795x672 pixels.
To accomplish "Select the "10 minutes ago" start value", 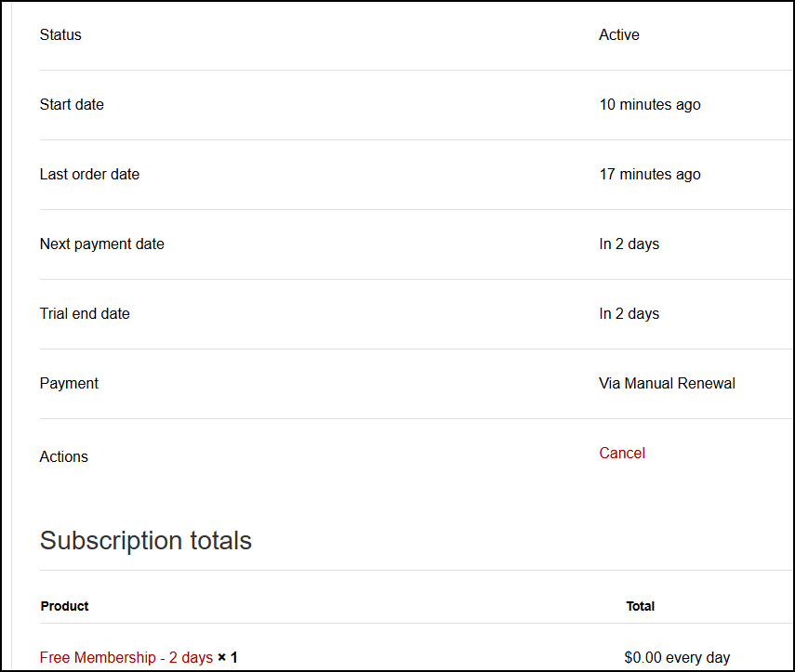I will 649,105.
